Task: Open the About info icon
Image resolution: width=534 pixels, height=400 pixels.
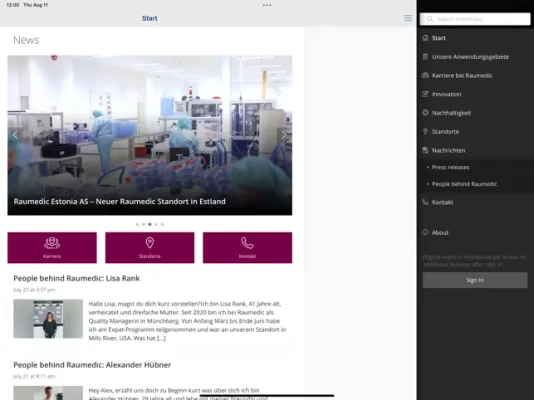Action: 425,233
